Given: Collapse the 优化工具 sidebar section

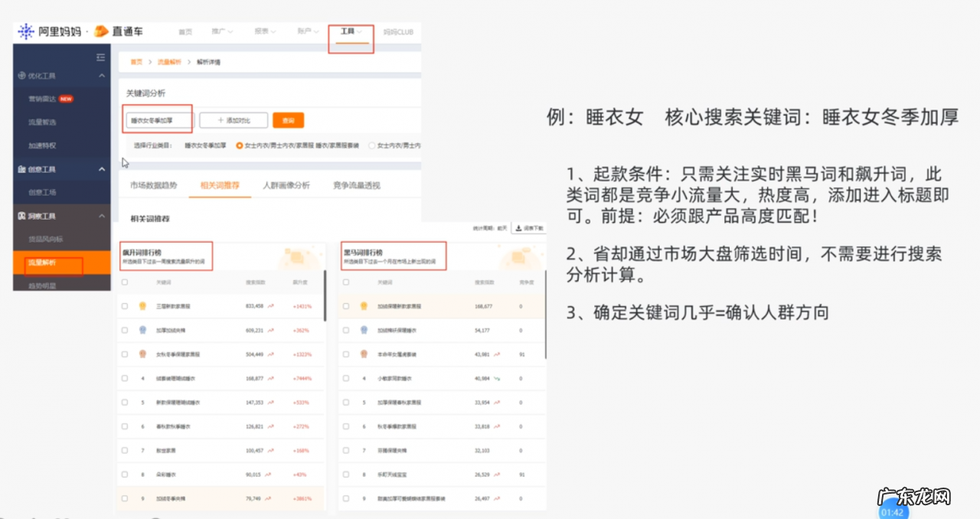Looking at the screenshot, I should 101,75.
